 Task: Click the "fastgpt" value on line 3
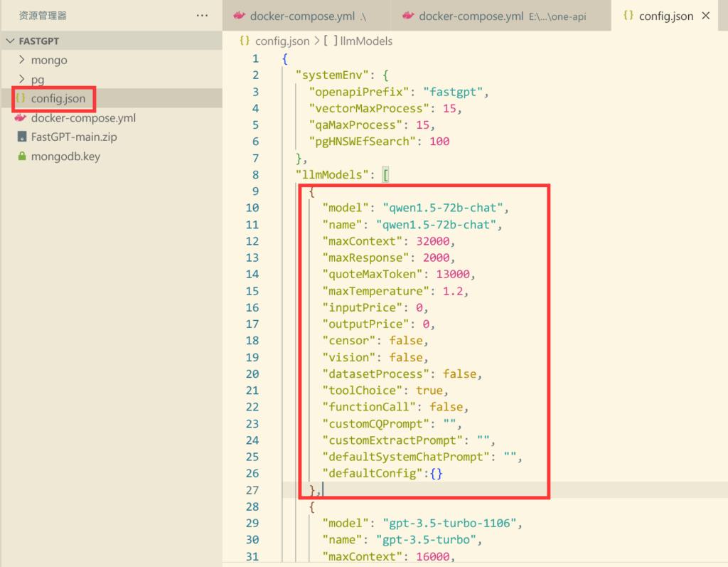click(453, 92)
